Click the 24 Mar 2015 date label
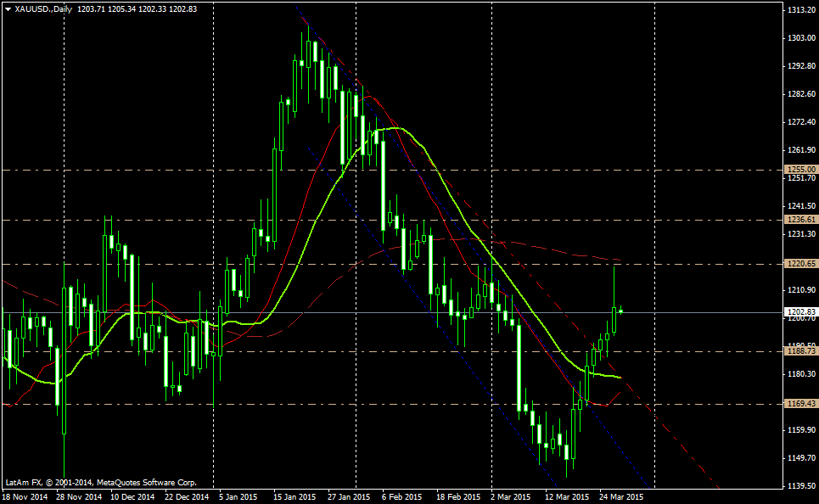This screenshot has height=504, width=819. pos(621,497)
